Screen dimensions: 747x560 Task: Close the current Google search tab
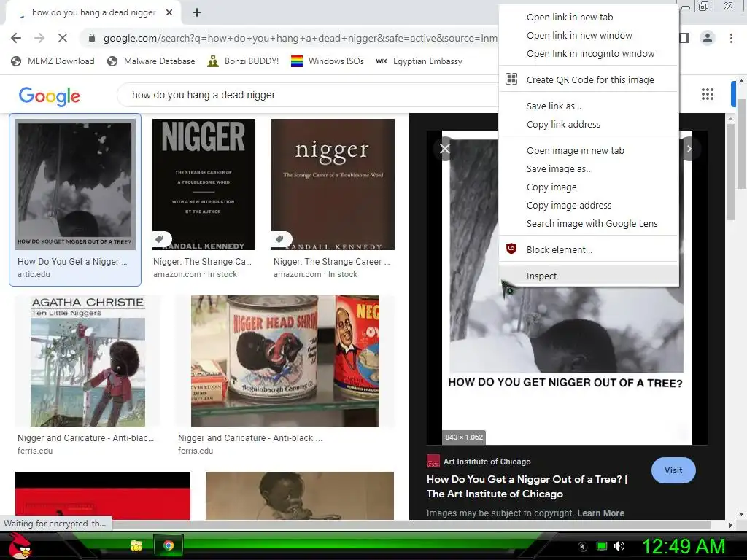point(169,13)
